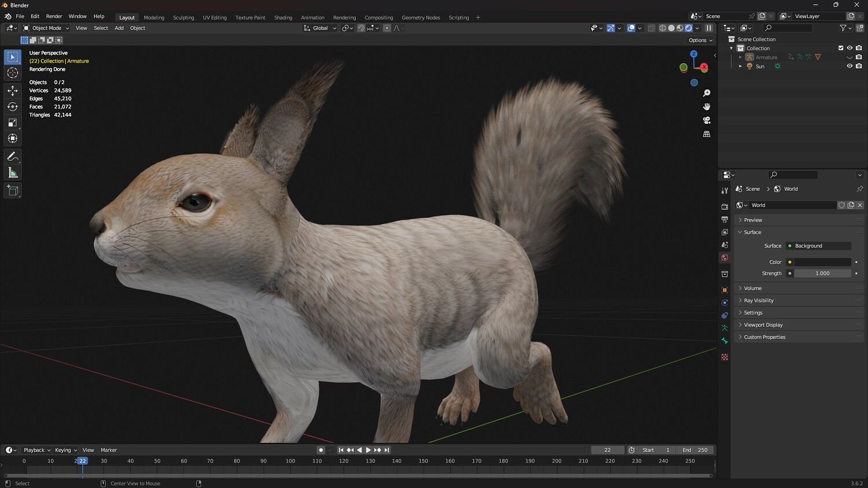Click the viewport Options button
This screenshot has width=868, height=488.
point(700,40)
